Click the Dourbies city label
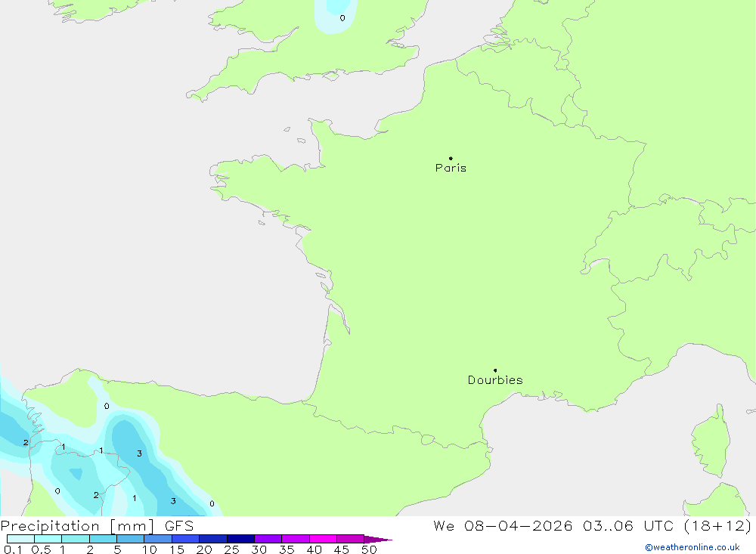This screenshot has width=756, height=554. pyautogui.click(x=495, y=380)
